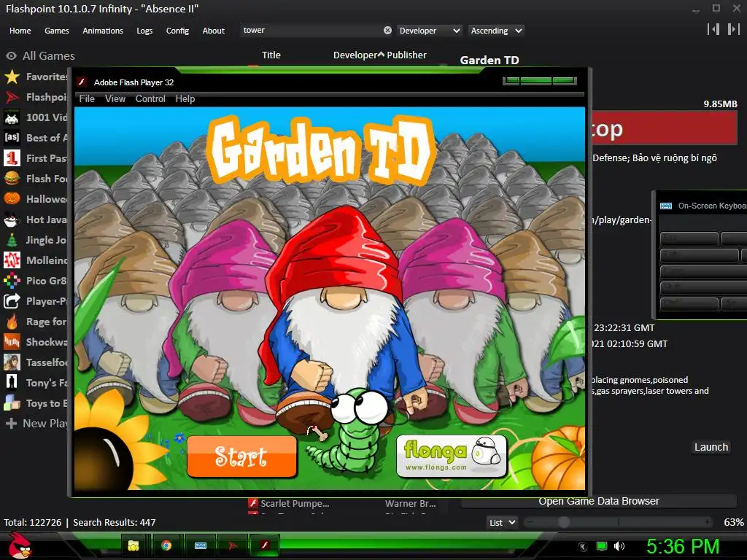The height and width of the screenshot is (560, 747).
Task: Click the New Playlist plus icon
Action: [12, 424]
